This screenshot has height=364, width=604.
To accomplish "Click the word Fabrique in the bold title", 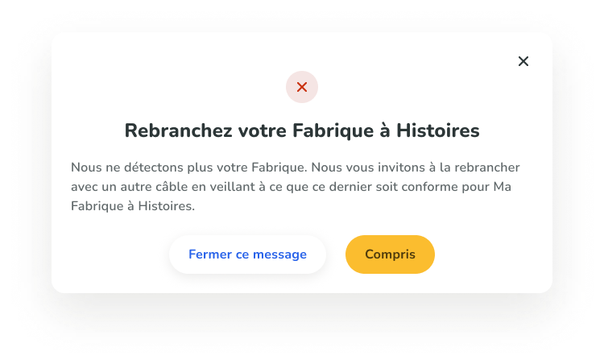I will [333, 131].
